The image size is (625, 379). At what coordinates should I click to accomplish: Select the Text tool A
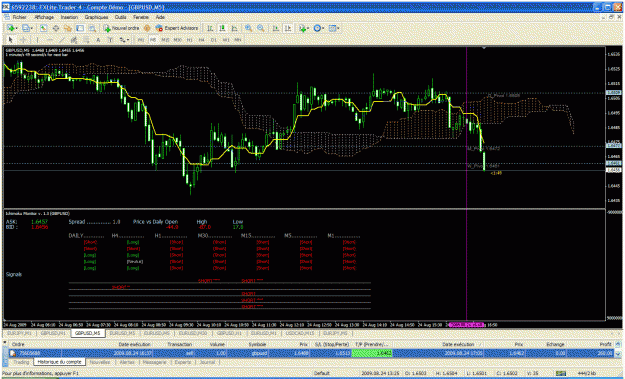[98, 40]
